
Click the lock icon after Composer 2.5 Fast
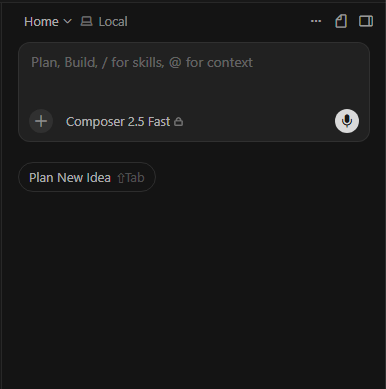click(179, 122)
